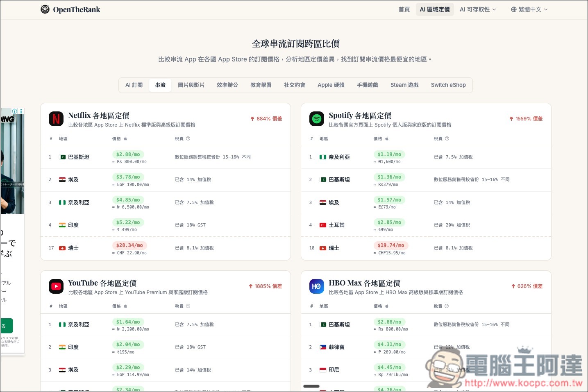Switch to the 圖片與影片 tab
The width and height of the screenshot is (588, 392).
pos(191,85)
